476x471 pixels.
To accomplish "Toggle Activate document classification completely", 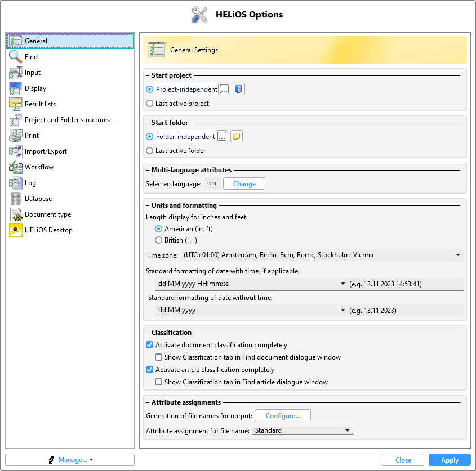I will click(x=149, y=345).
